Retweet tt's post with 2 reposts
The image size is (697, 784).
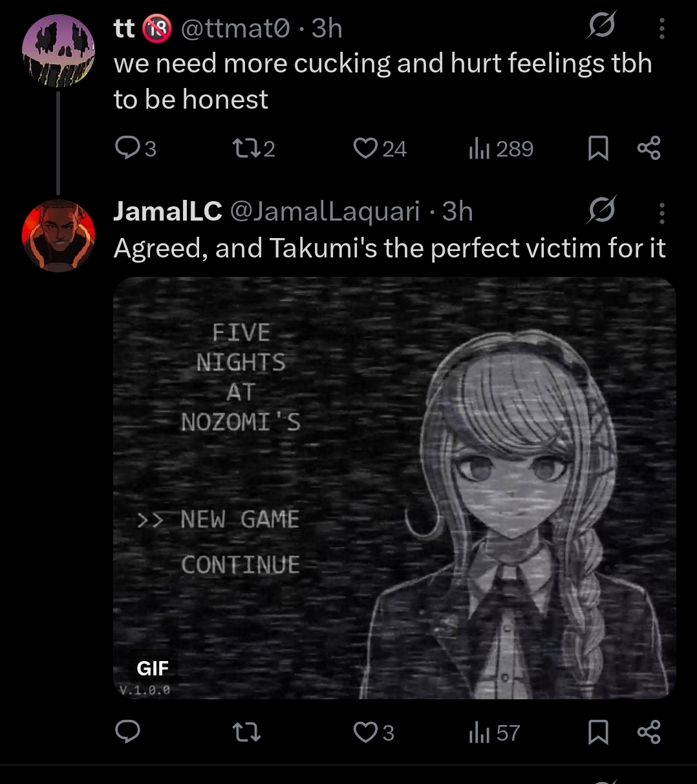tap(253, 149)
